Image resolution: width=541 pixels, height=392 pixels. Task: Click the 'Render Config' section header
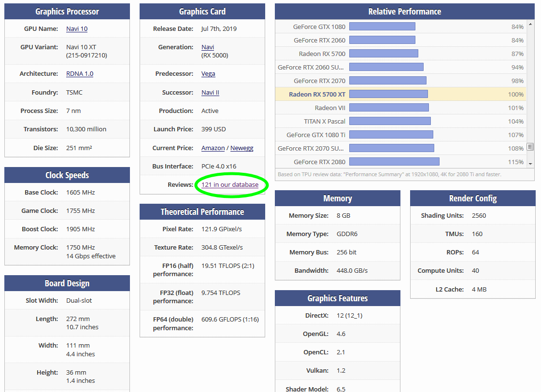point(473,198)
